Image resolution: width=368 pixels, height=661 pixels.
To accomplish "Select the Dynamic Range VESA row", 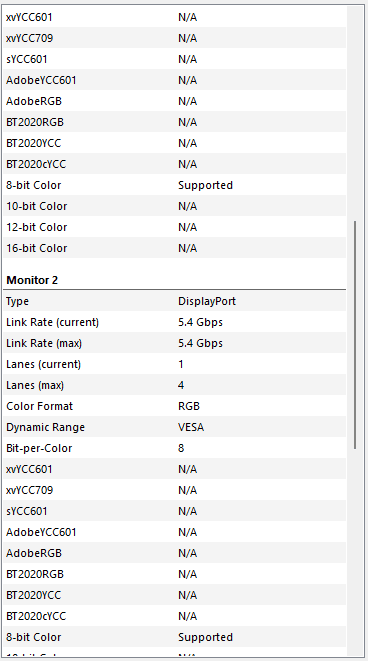I will click(x=175, y=427).
